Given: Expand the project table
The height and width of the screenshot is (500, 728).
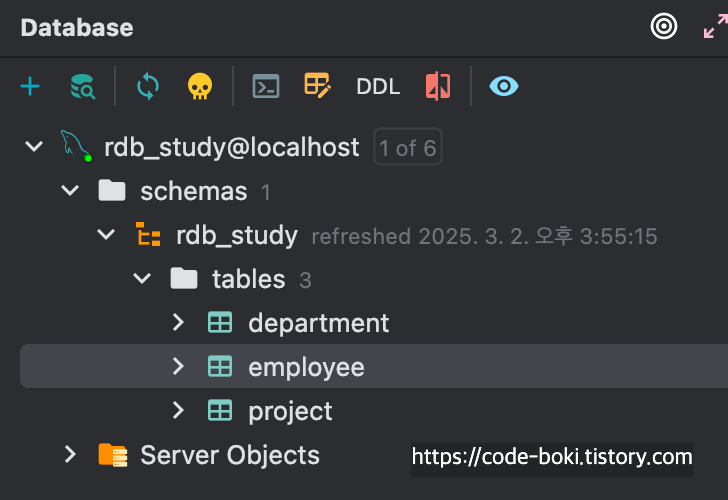Looking at the screenshot, I should pyautogui.click(x=178, y=410).
